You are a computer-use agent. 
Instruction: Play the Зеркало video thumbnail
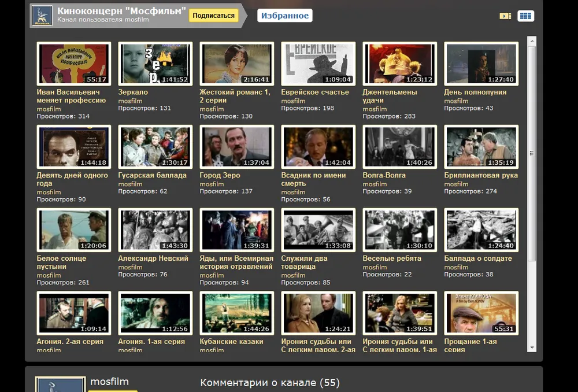click(x=154, y=64)
